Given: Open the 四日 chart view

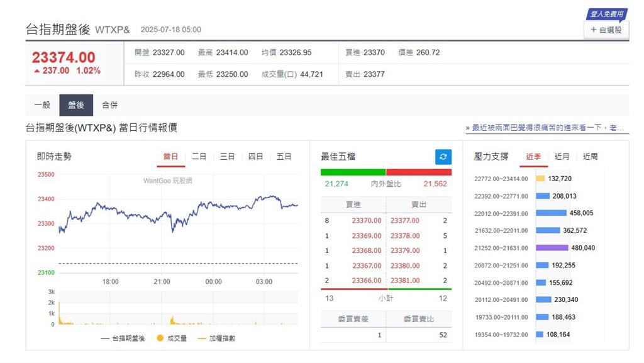Looking at the screenshot, I should click(255, 157).
